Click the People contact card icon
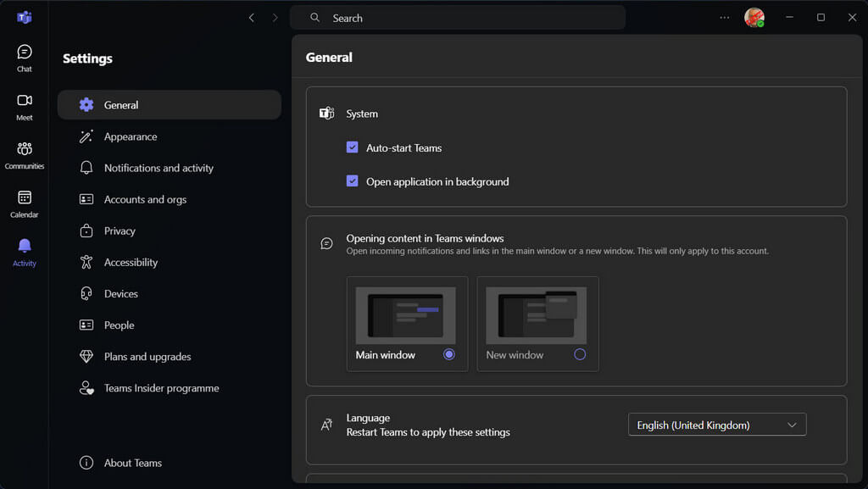 (86, 325)
